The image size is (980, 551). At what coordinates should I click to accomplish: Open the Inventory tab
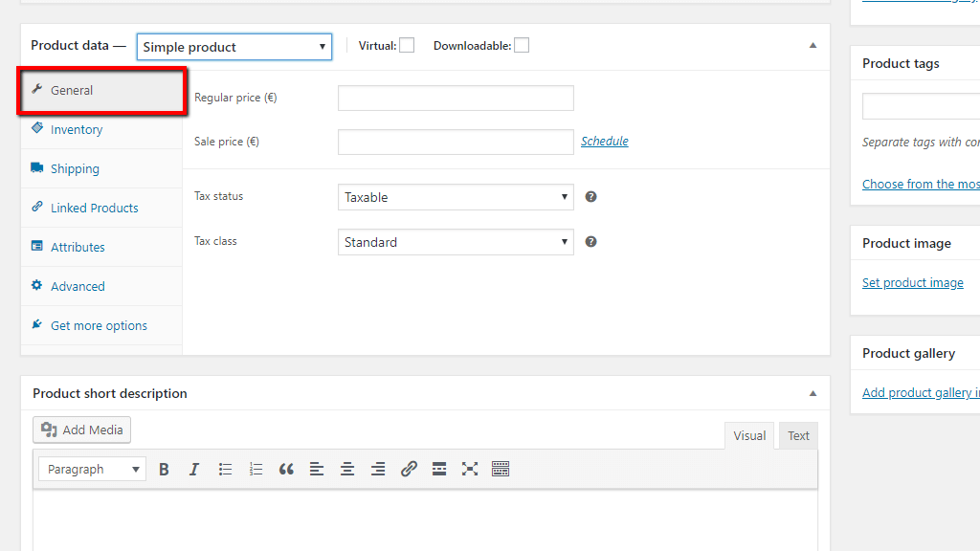pyautogui.click(x=101, y=129)
